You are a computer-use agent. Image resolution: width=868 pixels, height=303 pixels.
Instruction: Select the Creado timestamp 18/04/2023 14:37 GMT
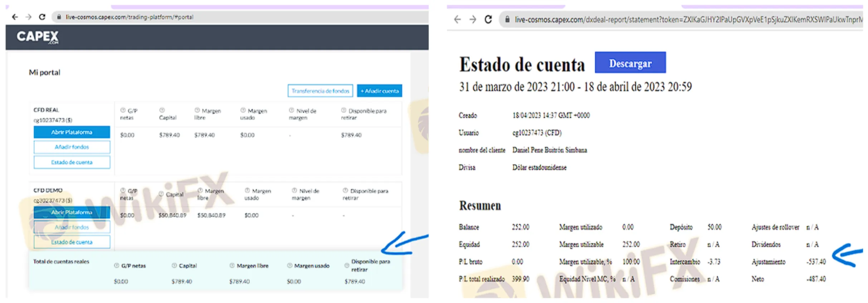click(551, 115)
